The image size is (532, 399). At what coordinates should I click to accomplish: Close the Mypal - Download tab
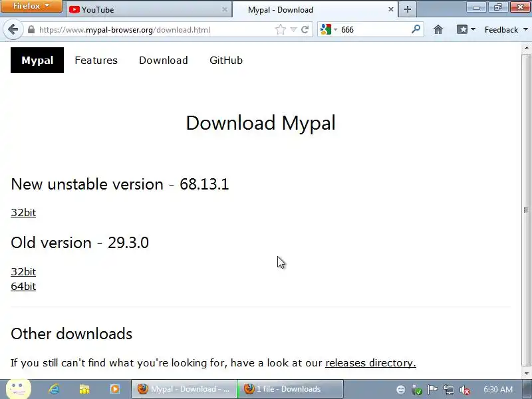tap(390, 9)
